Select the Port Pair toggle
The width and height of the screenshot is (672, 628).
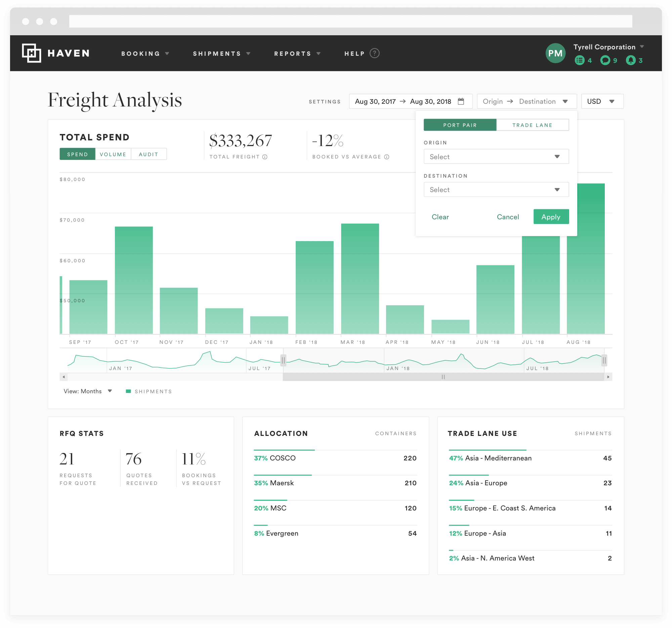coord(460,125)
